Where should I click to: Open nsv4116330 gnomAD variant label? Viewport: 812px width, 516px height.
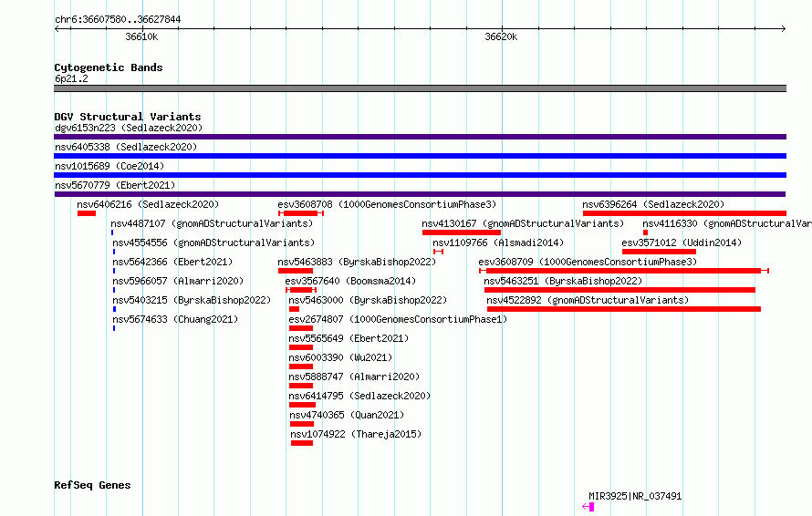click(727, 223)
